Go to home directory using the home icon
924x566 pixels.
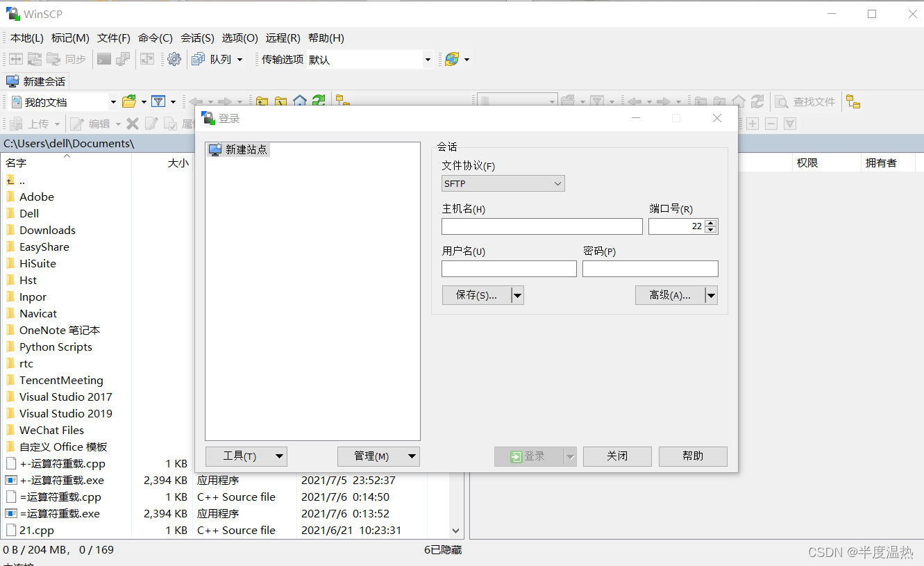coord(299,101)
